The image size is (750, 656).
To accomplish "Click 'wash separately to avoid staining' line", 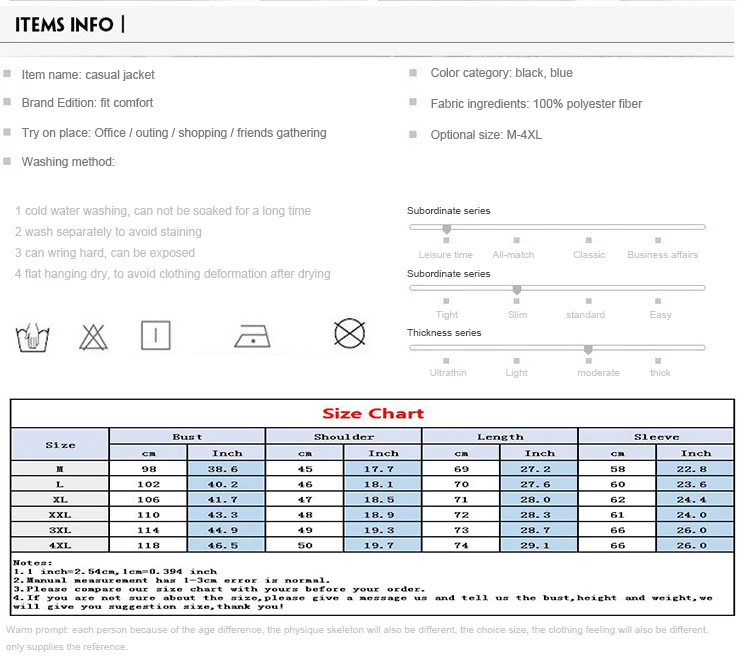I will pyautogui.click(x=108, y=232).
